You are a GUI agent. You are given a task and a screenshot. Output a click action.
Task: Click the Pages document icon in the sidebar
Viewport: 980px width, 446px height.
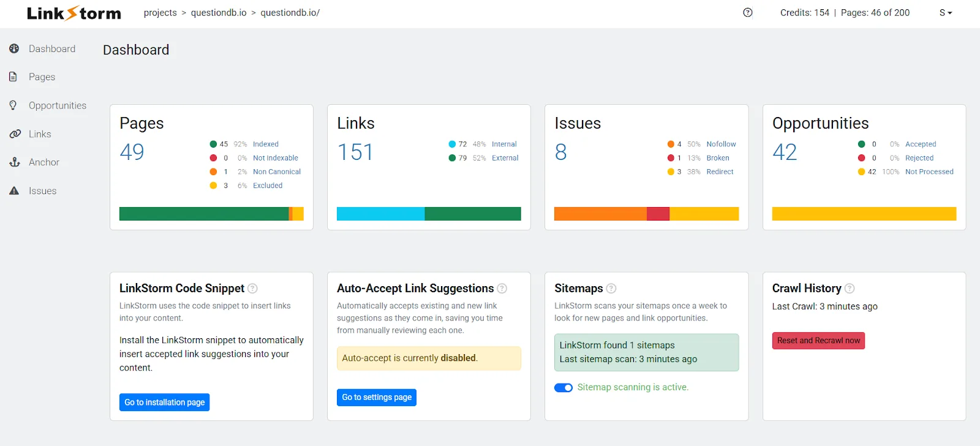tap(13, 77)
